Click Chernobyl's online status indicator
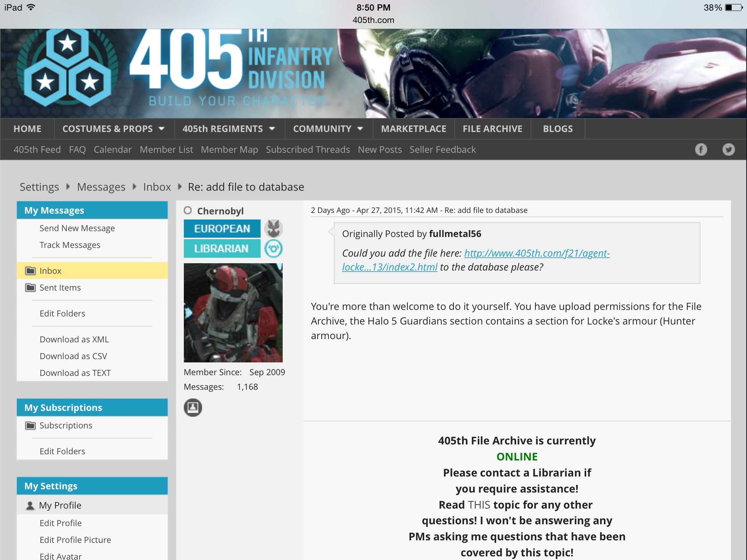Screen dimensions: 747x560 tap(188, 210)
